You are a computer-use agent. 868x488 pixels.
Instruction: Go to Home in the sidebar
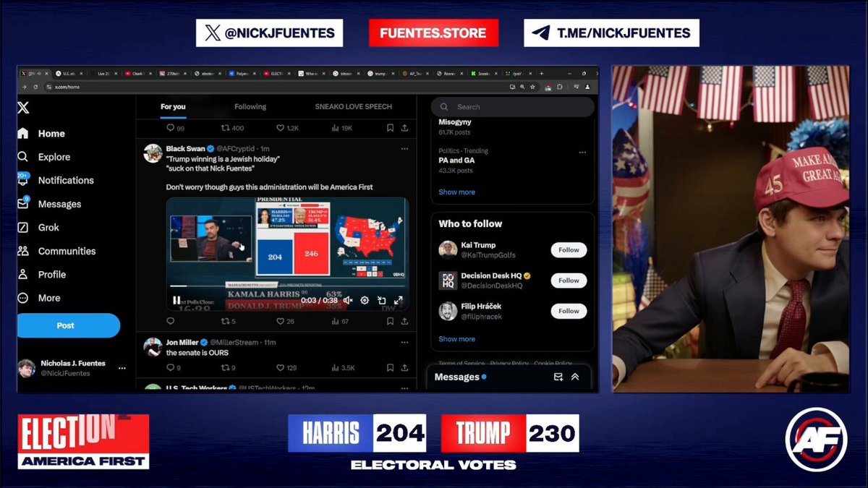[x=41, y=134]
